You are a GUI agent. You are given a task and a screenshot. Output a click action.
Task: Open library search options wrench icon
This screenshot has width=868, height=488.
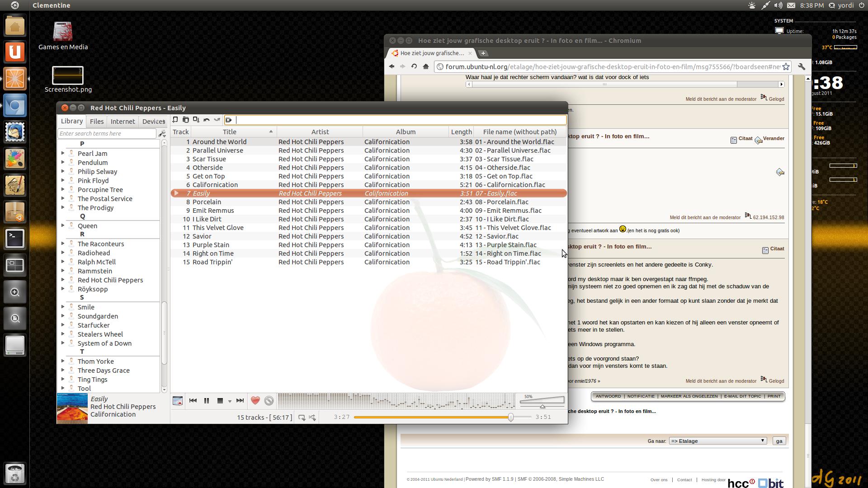click(162, 134)
